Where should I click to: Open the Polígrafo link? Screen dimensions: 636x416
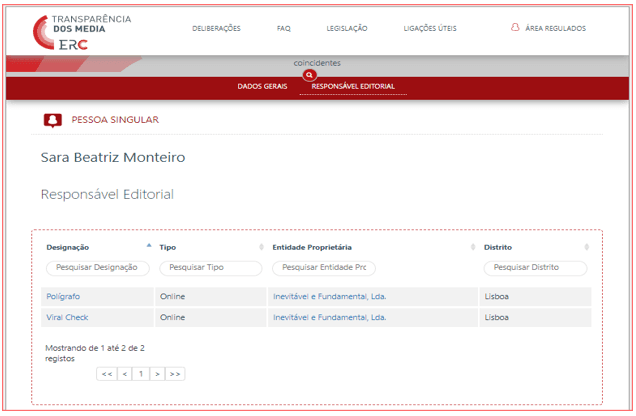click(x=61, y=297)
